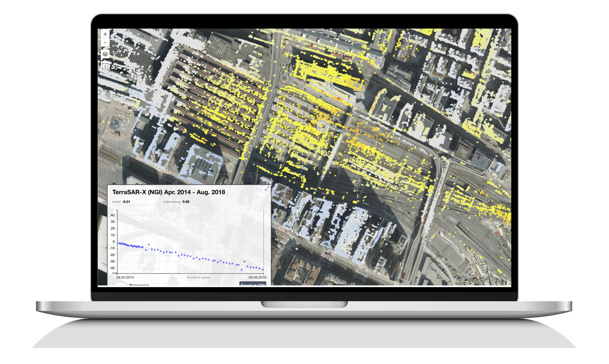
Task: Click the circled selected point on map
Action: 323,124
